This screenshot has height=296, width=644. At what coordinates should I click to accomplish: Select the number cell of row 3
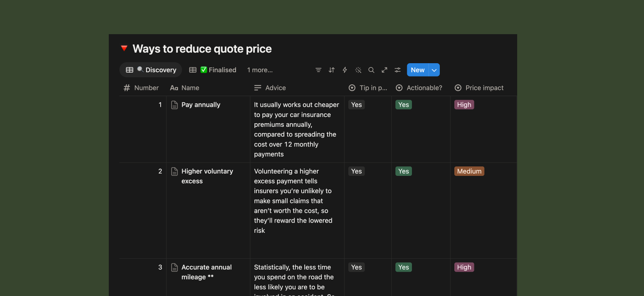click(143, 277)
